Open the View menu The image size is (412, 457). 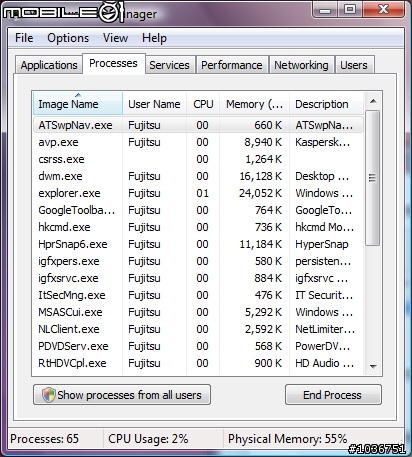coord(115,38)
